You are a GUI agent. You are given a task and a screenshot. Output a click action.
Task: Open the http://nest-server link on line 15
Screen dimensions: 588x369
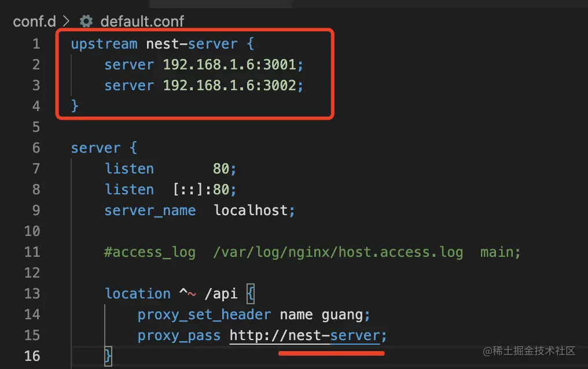click(305, 335)
